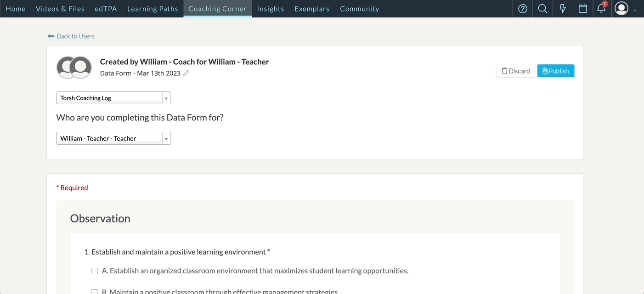644x294 pixels.
Task: Check option B positive classroom management
Action: (95, 291)
